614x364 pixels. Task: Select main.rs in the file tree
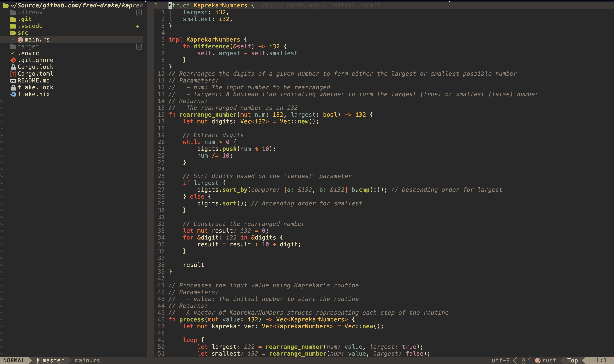pos(37,40)
